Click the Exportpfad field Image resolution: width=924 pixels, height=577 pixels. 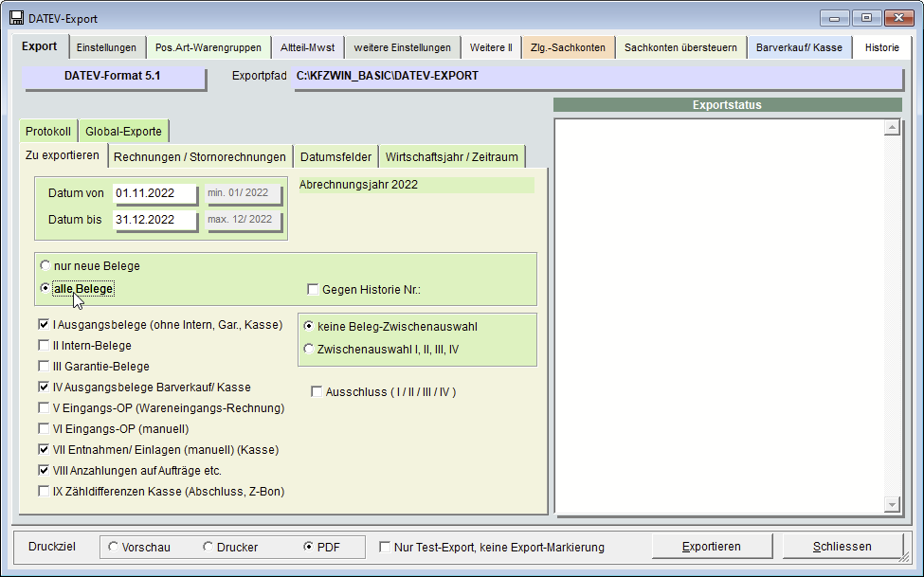pos(598,77)
